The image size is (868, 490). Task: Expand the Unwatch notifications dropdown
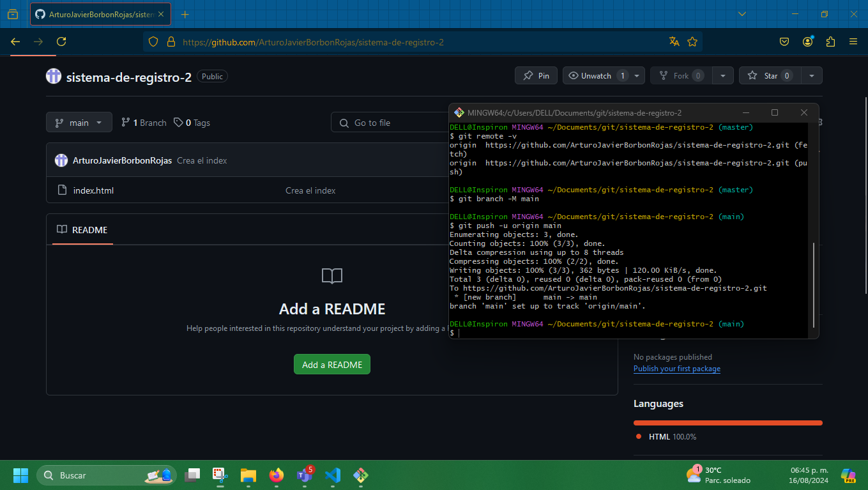pyautogui.click(x=637, y=75)
